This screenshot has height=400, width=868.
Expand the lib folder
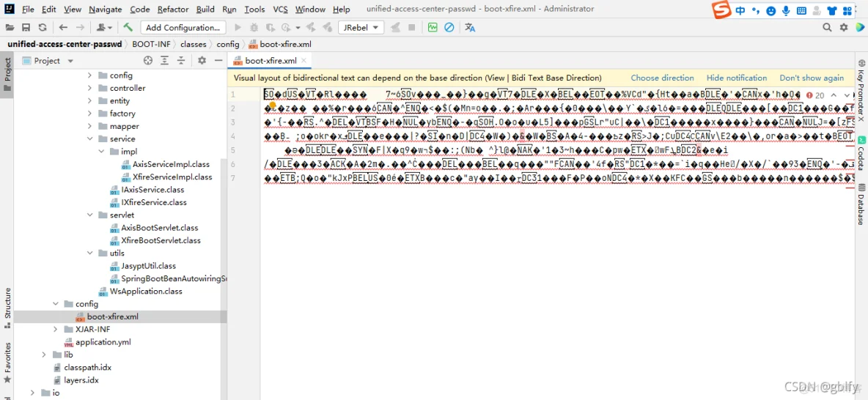pyautogui.click(x=44, y=355)
